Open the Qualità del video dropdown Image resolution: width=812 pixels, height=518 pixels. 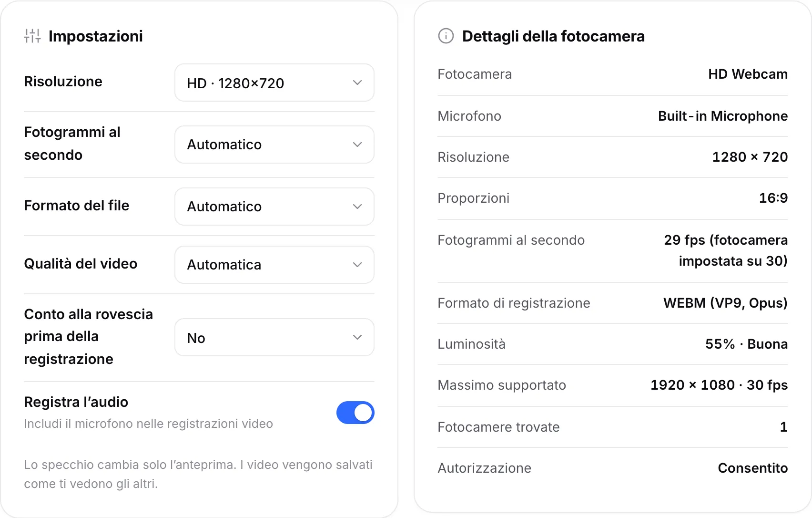point(274,265)
